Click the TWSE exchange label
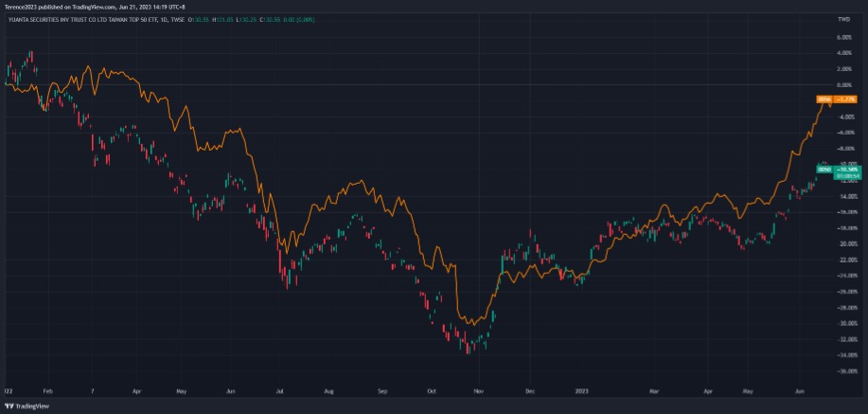The image size is (868, 414). click(177, 19)
